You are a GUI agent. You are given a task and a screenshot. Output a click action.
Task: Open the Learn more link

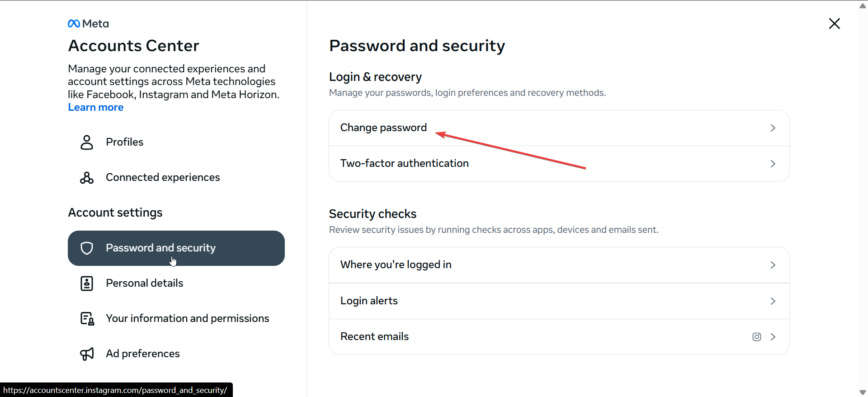[x=96, y=108]
